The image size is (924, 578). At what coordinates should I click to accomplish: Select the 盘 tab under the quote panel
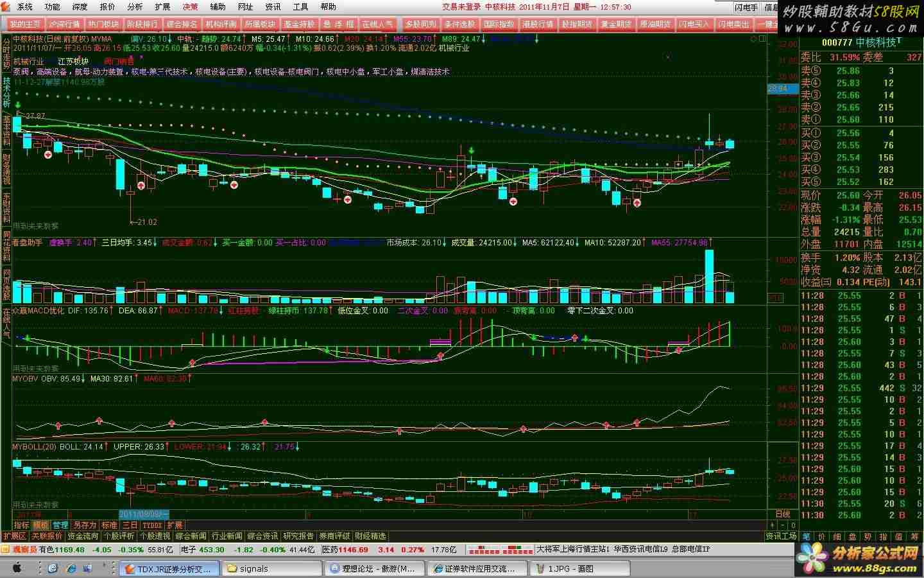(x=853, y=536)
